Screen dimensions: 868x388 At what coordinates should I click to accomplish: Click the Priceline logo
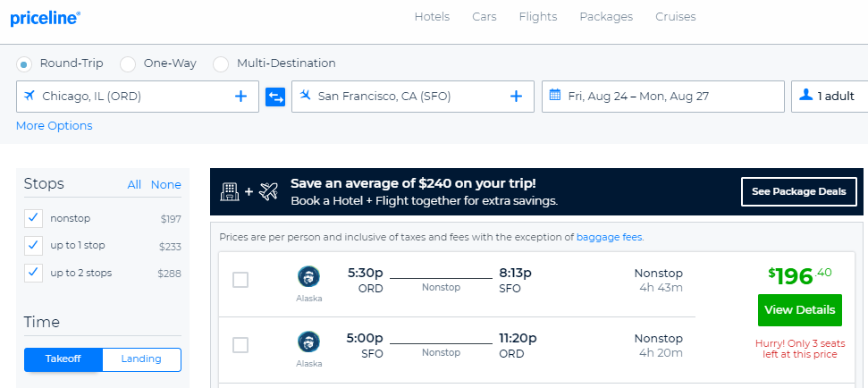pos(46,18)
